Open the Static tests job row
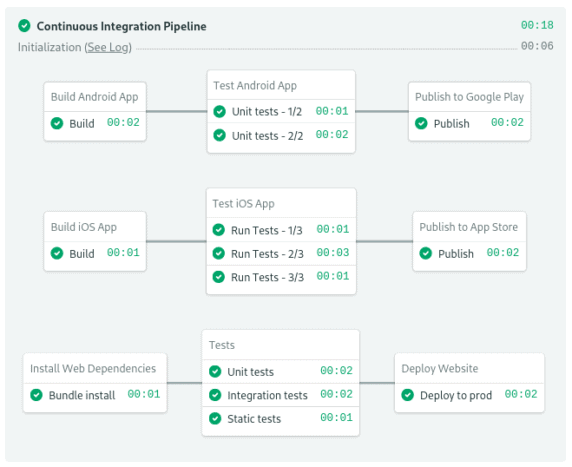The image size is (572, 467). click(281, 418)
